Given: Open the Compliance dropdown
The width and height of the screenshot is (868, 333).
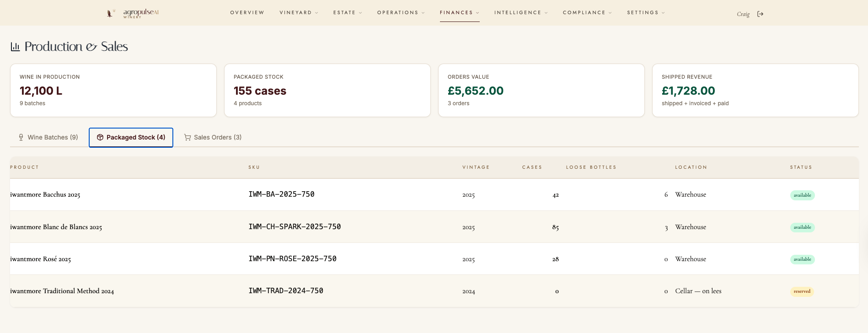Looking at the screenshot, I should [587, 13].
